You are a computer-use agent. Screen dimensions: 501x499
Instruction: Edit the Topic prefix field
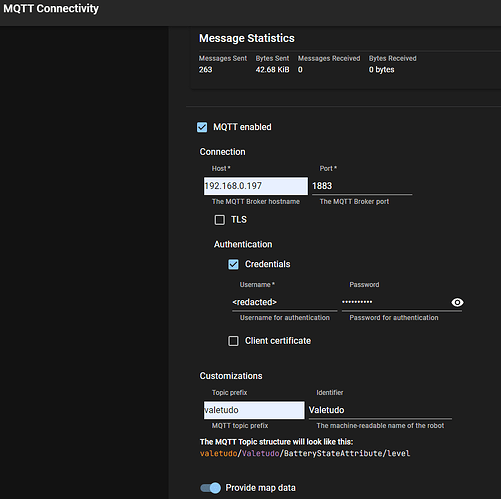click(x=254, y=410)
